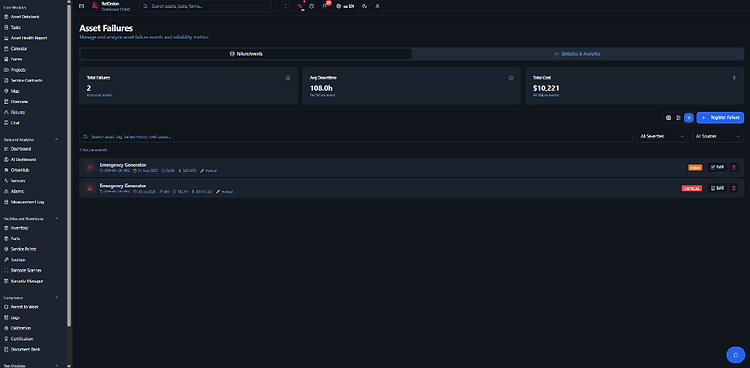Screen dimensions: 750x368
Task: Click the sidebar vertical scrollbar
Action: pos(69,165)
